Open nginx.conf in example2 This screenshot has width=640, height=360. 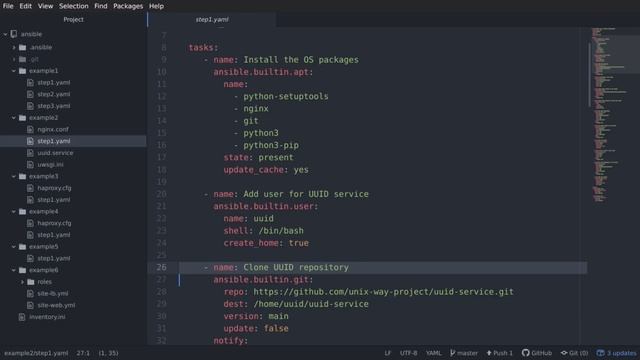[53, 129]
